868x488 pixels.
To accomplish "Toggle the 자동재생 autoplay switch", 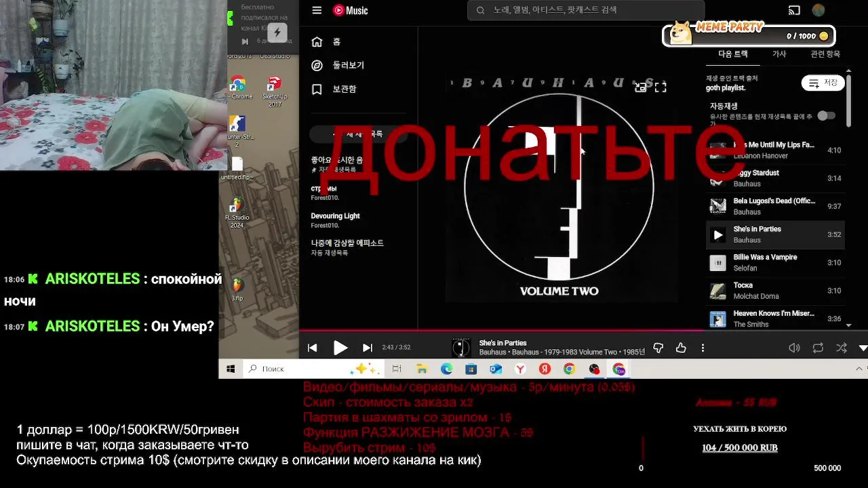I will (x=826, y=116).
